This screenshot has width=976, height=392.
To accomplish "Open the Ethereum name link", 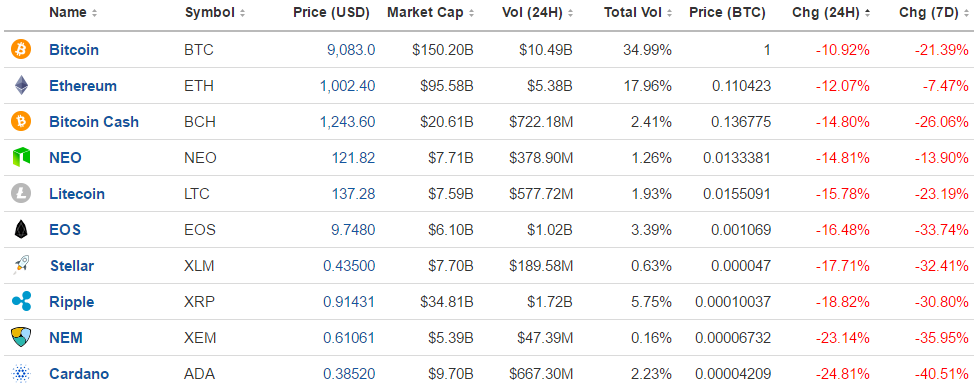I will 83,86.
